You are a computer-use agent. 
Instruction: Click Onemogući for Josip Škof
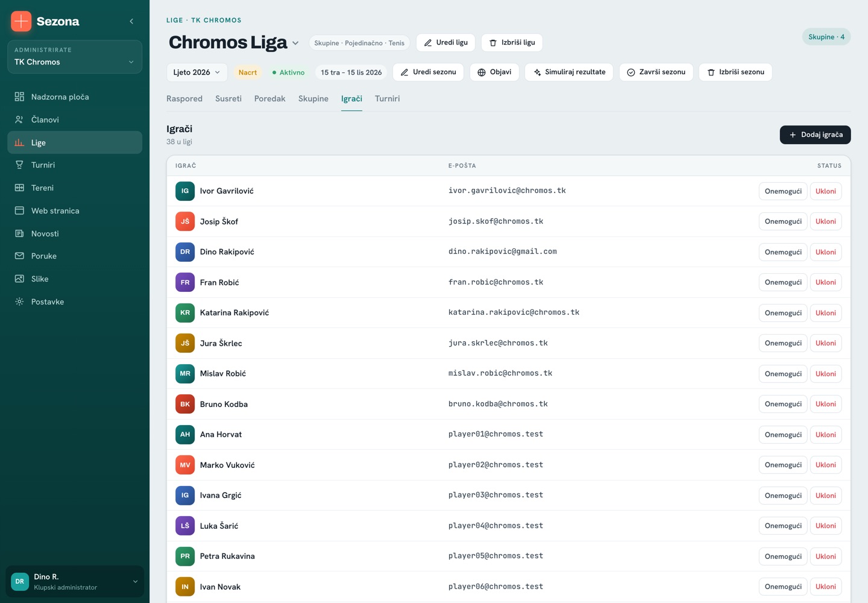pos(783,221)
